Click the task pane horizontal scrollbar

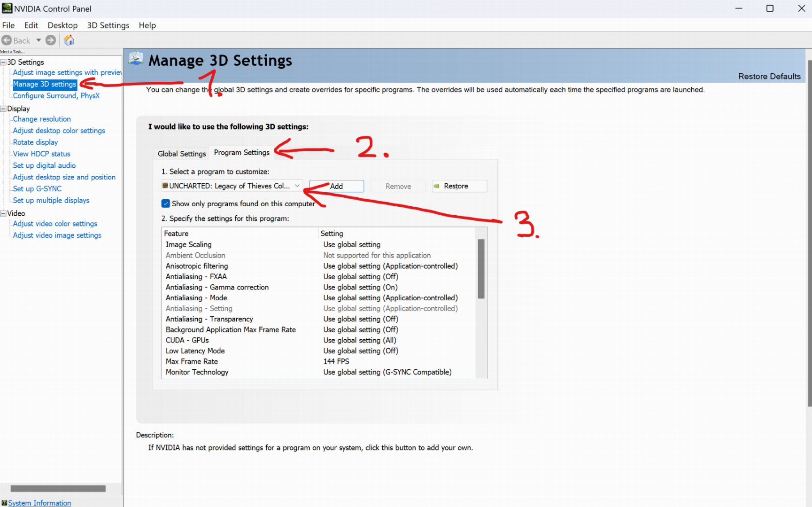coord(58,489)
